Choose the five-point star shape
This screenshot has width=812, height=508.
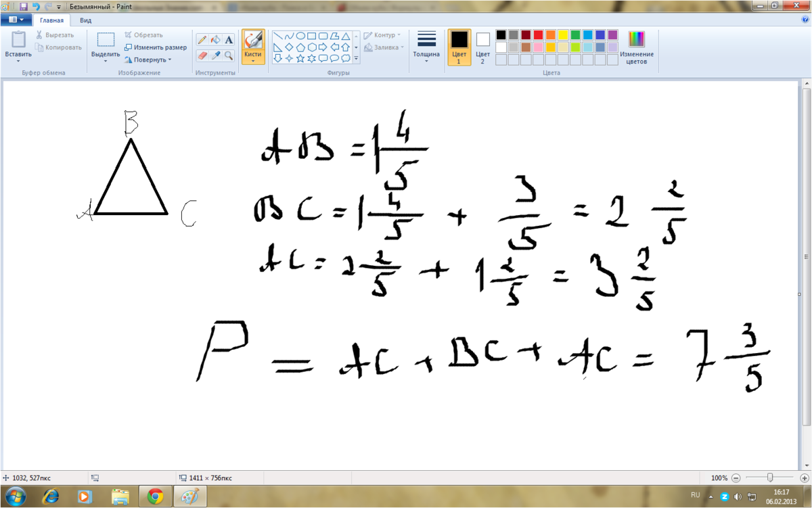pos(300,59)
